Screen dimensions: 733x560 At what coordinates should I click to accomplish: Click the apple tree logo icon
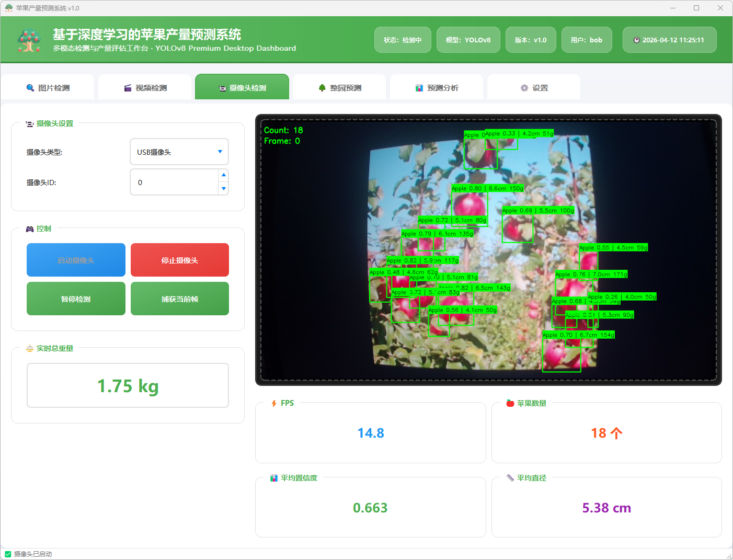click(x=29, y=40)
